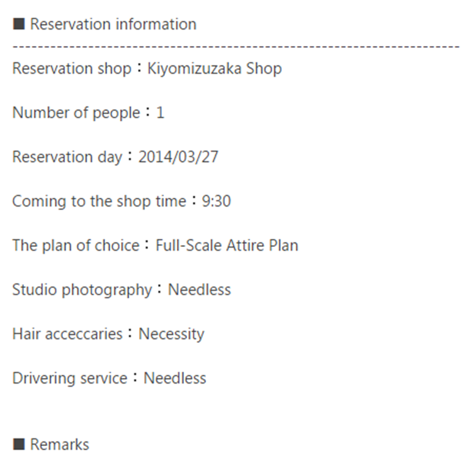
Task: Click the Number of people label
Action: tap(76, 113)
